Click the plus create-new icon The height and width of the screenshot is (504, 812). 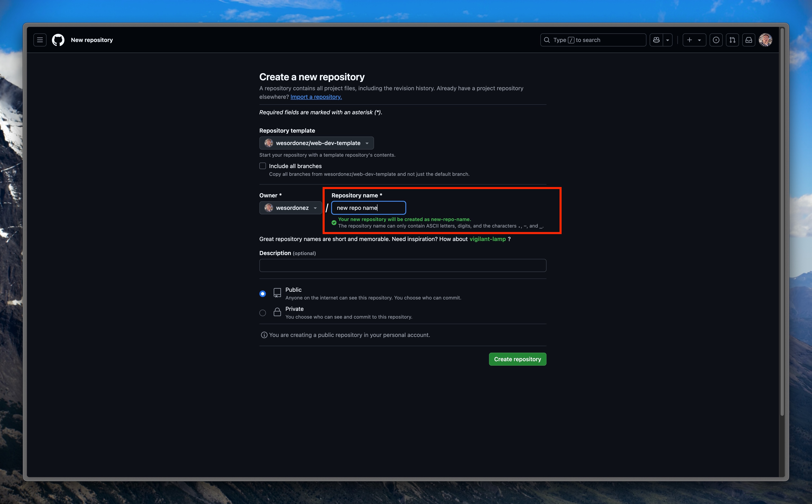click(x=690, y=40)
